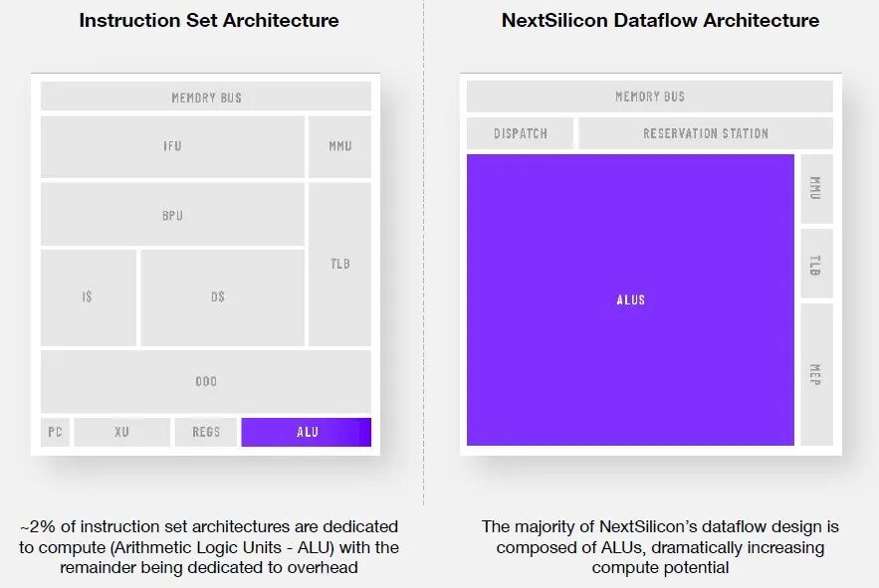
Task: Click the REGS block
Action: point(206,432)
